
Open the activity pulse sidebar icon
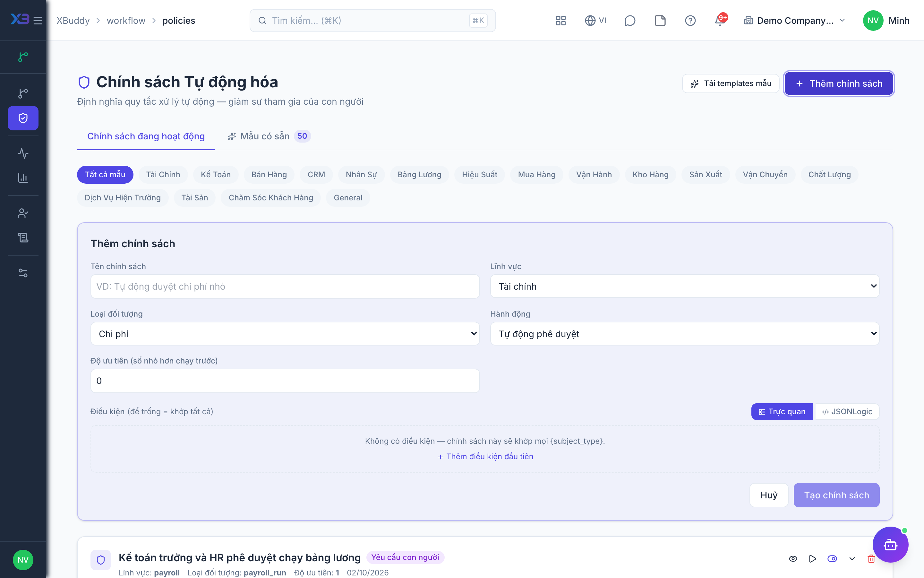[x=23, y=153]
